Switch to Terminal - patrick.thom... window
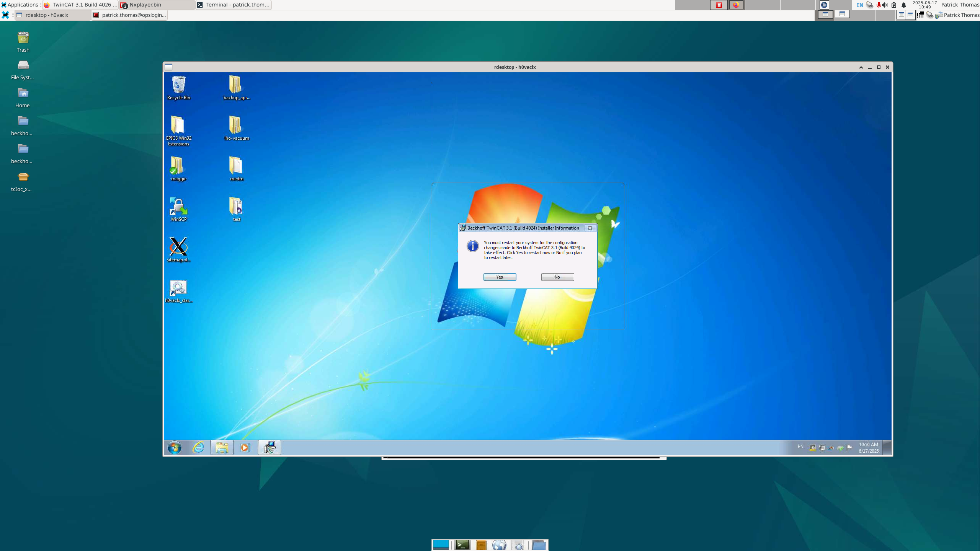The image size is (980, 551). pyautogui.click(x=234, y=5)
